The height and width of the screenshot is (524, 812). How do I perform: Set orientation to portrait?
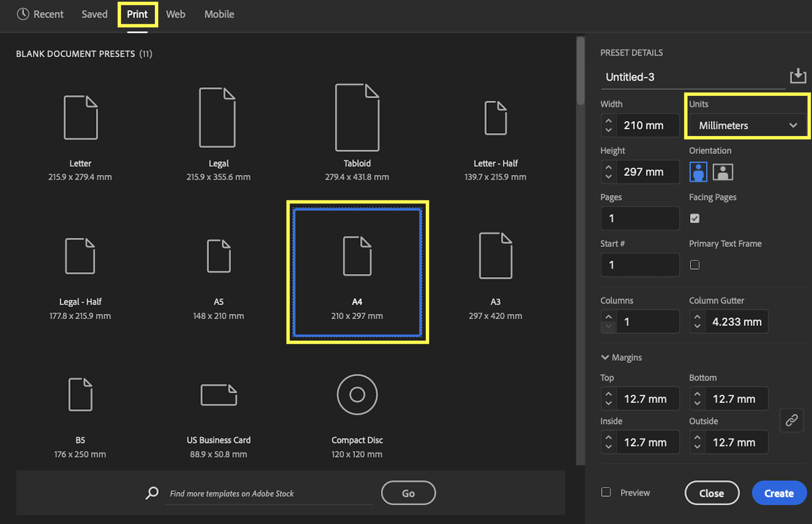698,172
